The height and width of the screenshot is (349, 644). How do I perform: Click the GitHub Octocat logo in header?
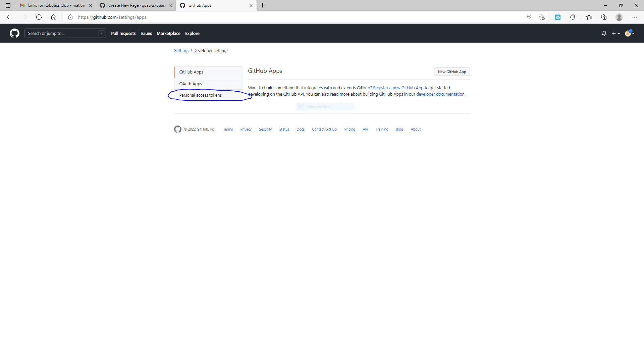pyautogui.click(x=14, y=33)
